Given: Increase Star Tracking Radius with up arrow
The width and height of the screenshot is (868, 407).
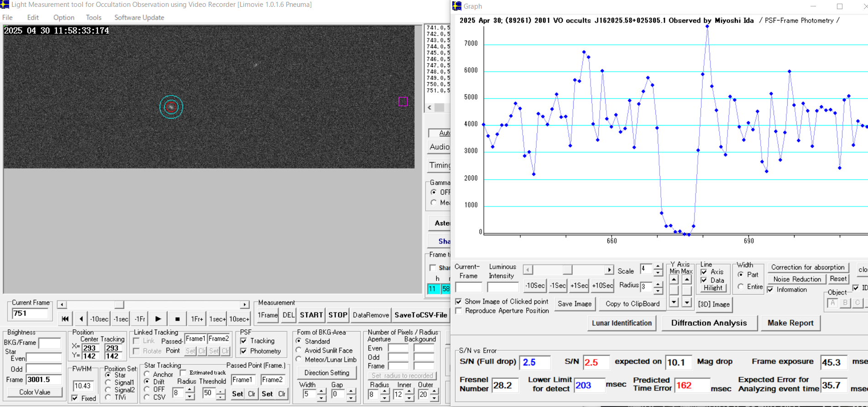Looking at the screenshot, I should pos(189,390).
